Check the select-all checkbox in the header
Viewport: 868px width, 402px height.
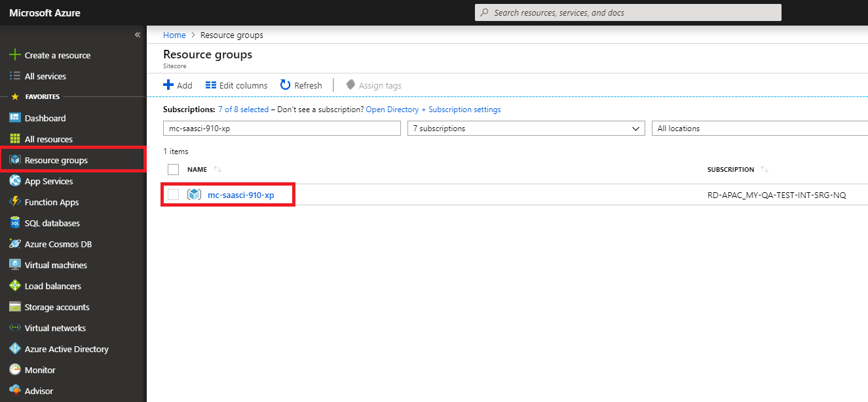click(173, 169)
